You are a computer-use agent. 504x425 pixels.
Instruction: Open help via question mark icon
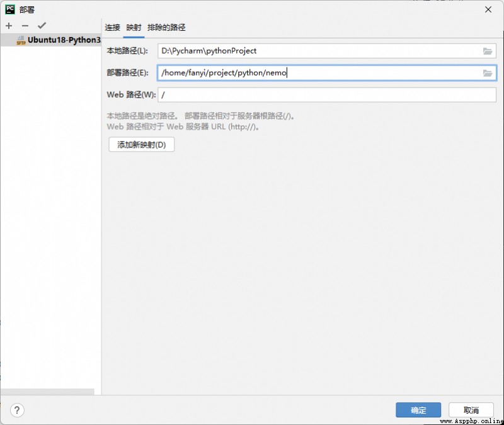click(17, 411)
